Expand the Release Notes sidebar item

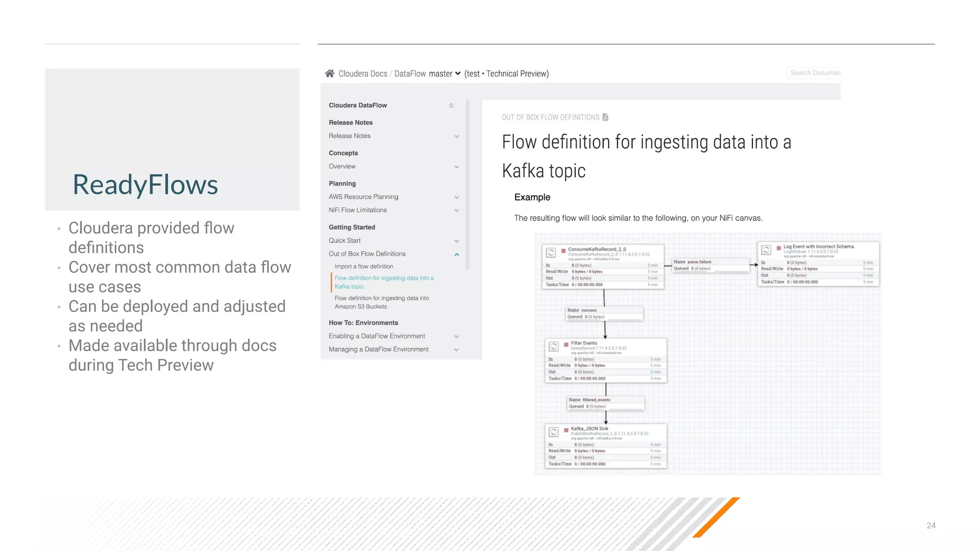click(x=457, y=136)
